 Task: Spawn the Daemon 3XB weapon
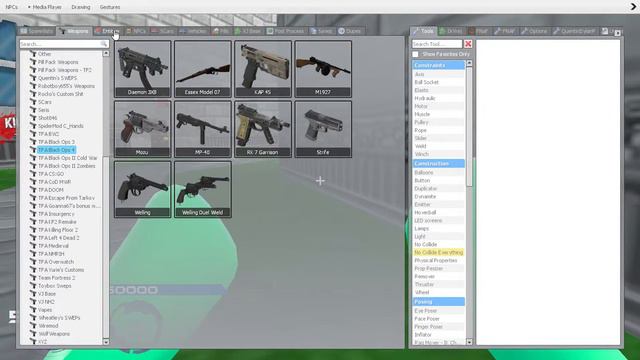[142, 69]
